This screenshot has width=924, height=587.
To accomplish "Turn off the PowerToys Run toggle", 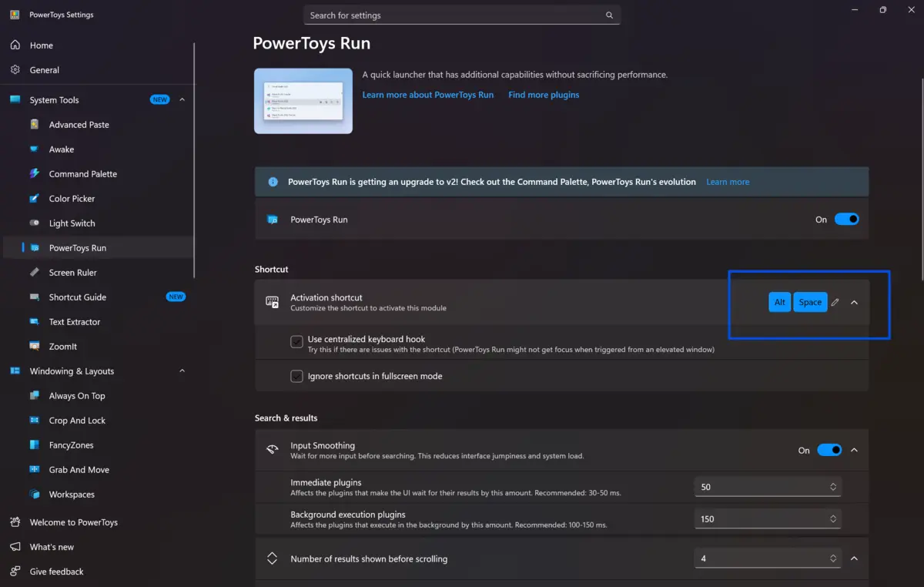I will pyautogui.click(x=847, y=220).
